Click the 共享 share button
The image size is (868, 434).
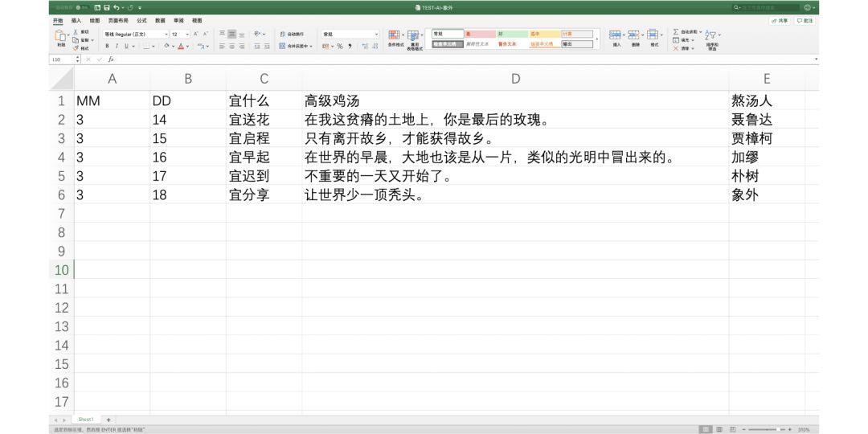pyautogui.click(x=780, y=20)
